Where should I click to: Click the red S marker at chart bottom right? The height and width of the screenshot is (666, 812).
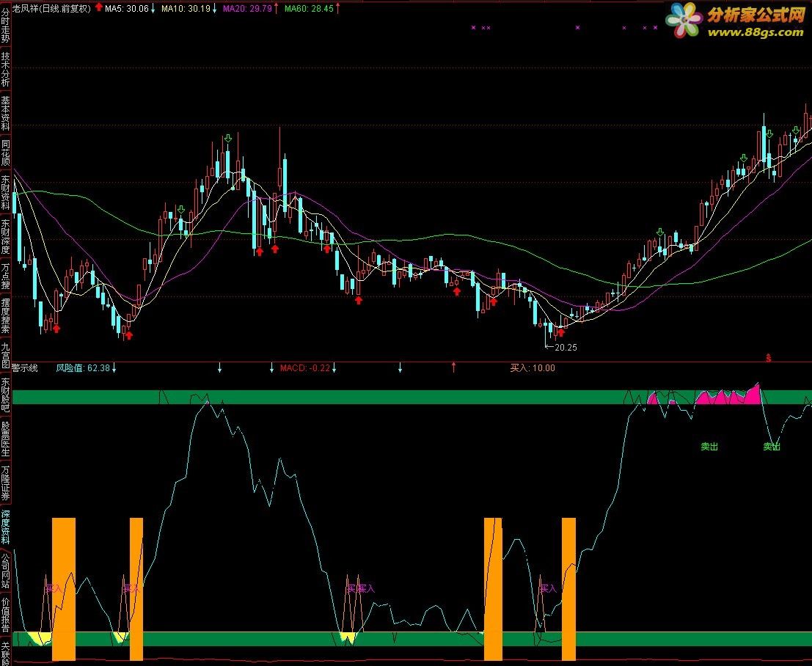769,357
